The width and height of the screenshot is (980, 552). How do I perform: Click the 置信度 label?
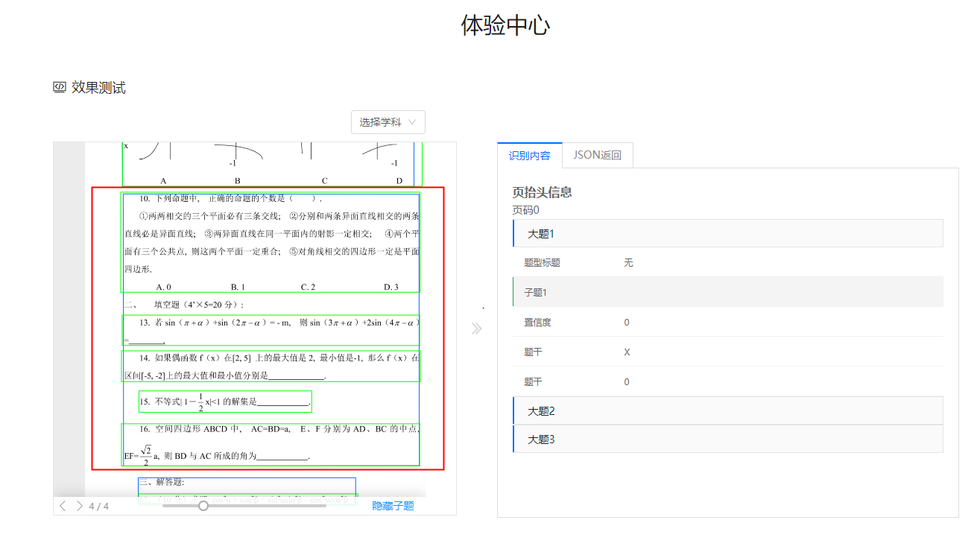(537, 322)
